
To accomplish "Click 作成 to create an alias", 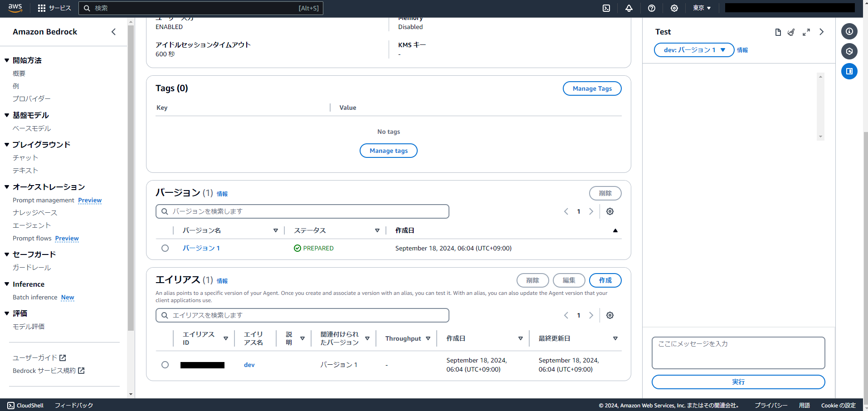I will click(605, 280).
